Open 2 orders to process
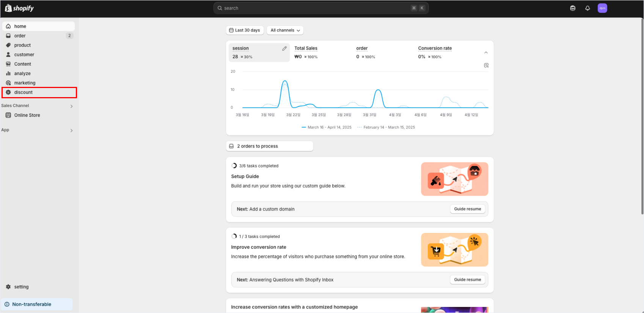Viewport: 644px width, 313px height. tap(270, 146)
